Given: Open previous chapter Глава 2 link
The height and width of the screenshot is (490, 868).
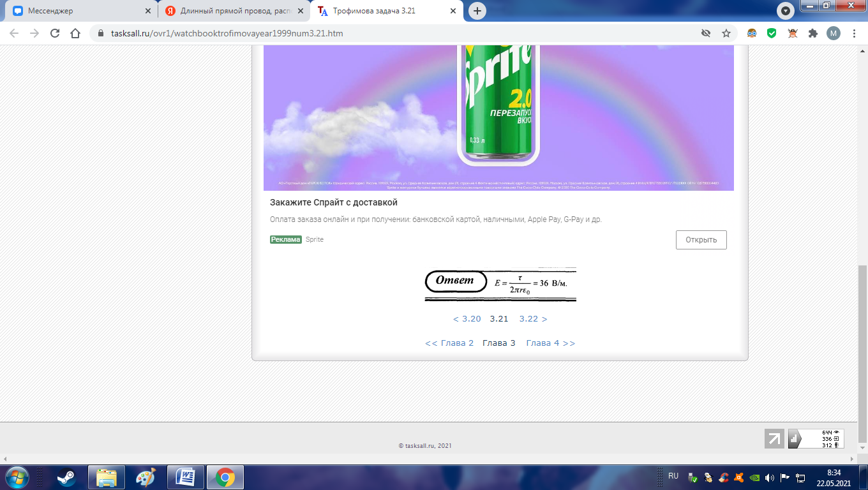Looking at the screenshot, I should tap(449, 343).
